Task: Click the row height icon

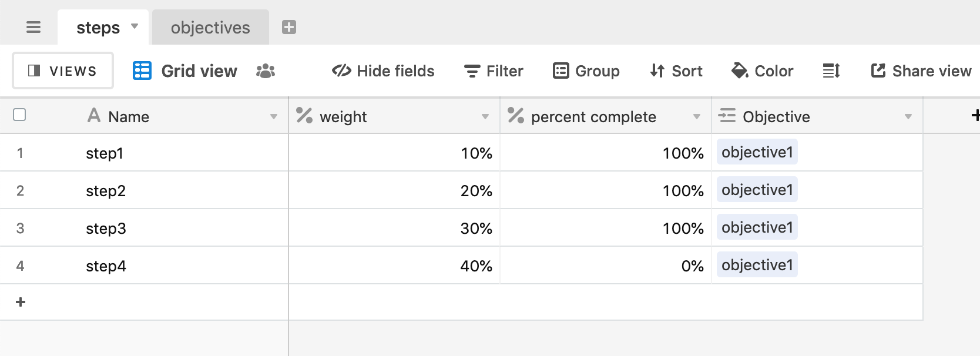Action: coord(831,71)
